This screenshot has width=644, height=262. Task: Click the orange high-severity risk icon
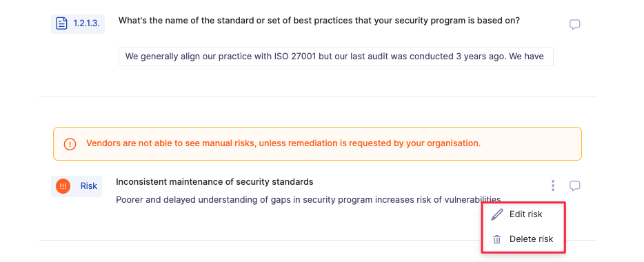click(63, 186)
